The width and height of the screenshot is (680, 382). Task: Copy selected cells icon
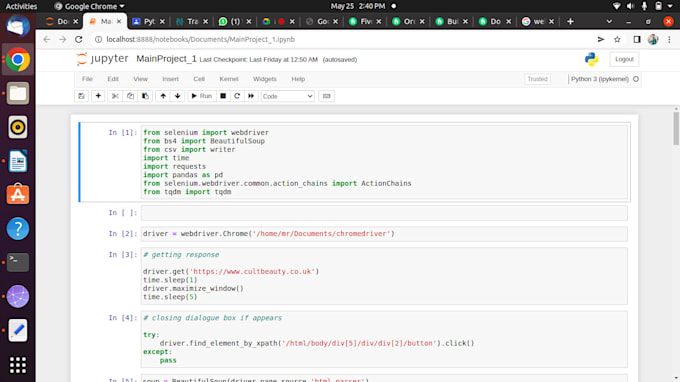tap(130, 96)
